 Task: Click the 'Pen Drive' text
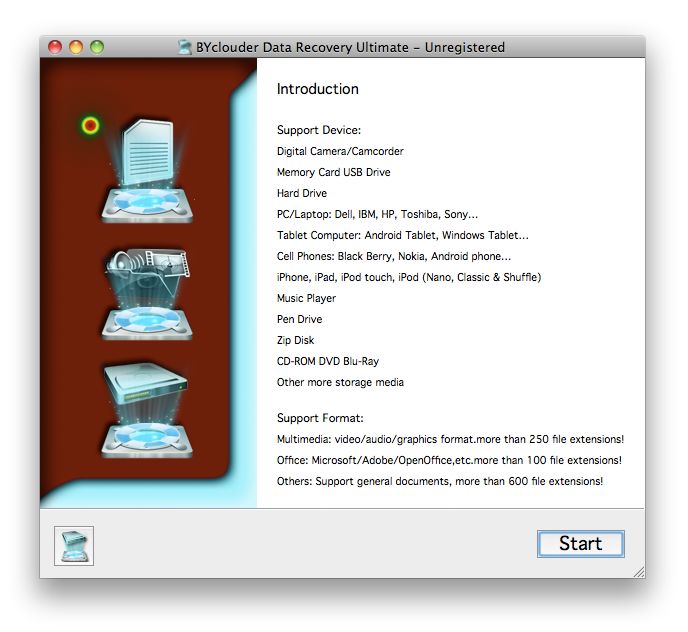point(299,319)
